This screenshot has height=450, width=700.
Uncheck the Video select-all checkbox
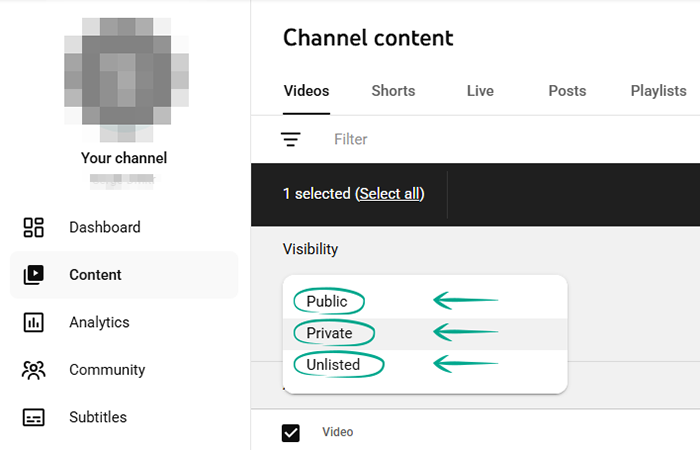click(x=291, y=432)
